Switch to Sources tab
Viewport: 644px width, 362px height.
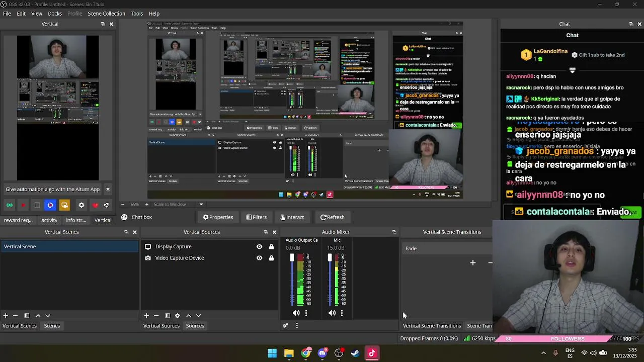pos(195,326)
